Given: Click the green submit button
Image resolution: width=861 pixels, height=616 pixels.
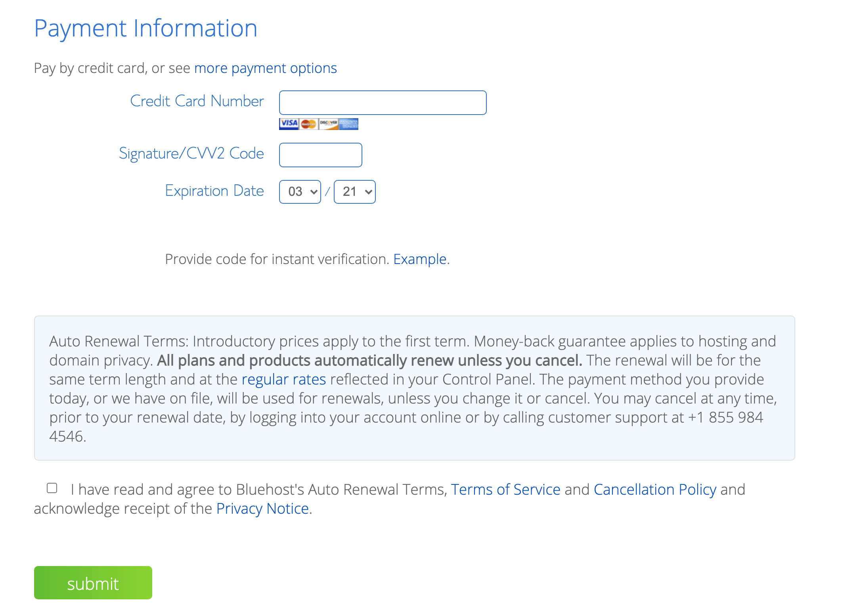Looking at the screenshot, I should pyautogui.click(x=93, y=583).
